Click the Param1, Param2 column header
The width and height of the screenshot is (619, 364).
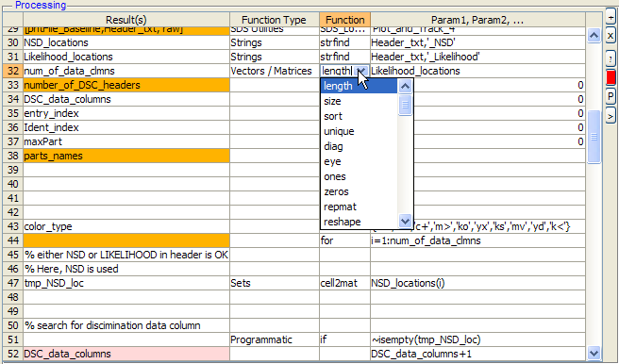click(x=477, y=20)
